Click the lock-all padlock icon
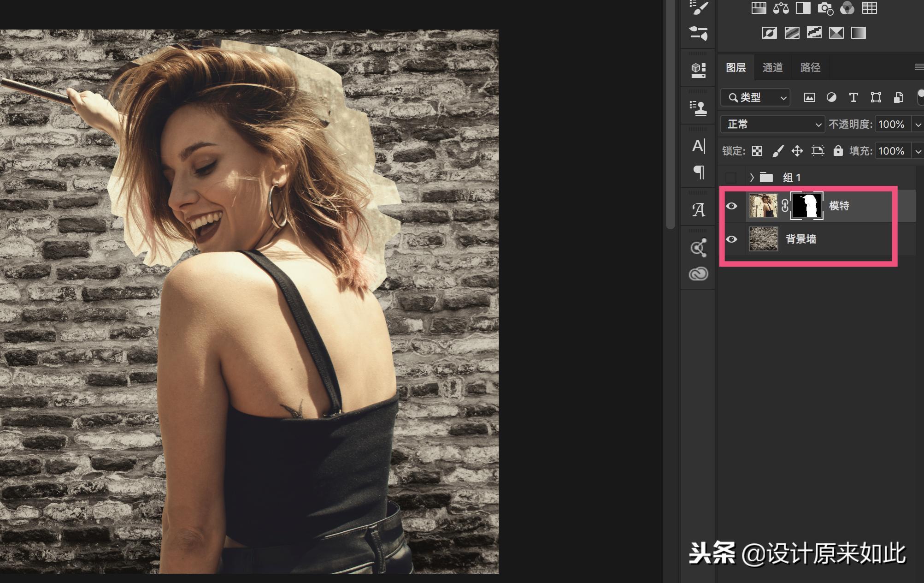The width and height of the screenshot is (924, 583). click(x=838, y=151)
